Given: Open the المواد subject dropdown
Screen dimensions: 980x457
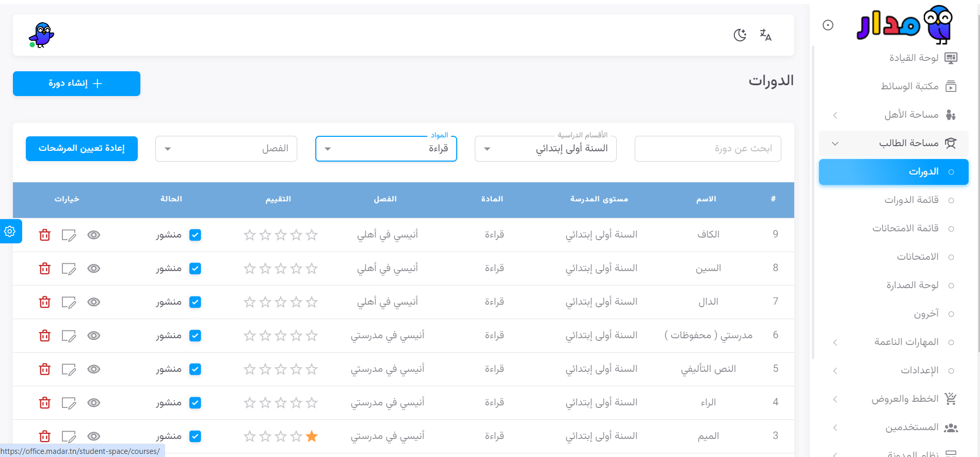Looking at the screenshot, I should click(386, 149).
